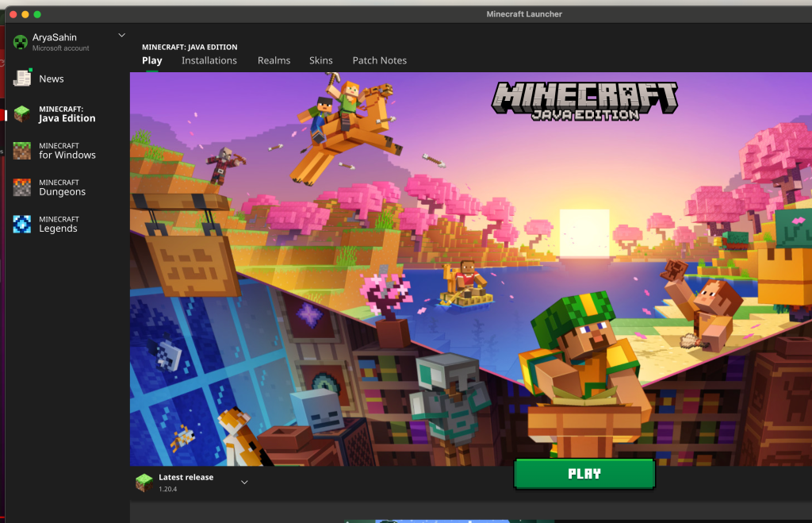Click the AryaSahin creeper avatar icon
Screen dimensions: 812x523
coord(20,43)
